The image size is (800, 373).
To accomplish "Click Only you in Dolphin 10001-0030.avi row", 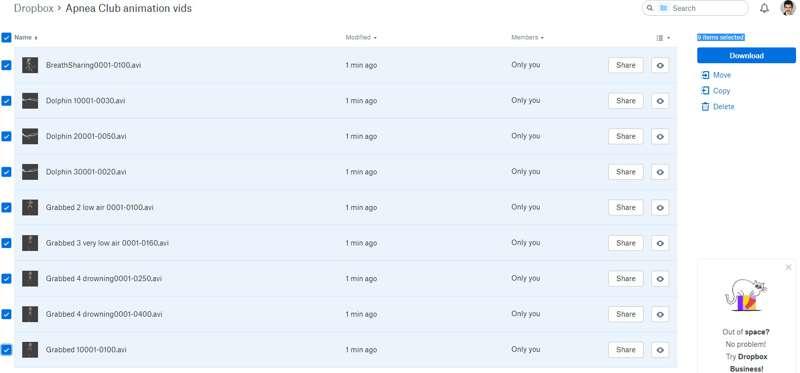I will pyautogui.click(x=526, y=101).
